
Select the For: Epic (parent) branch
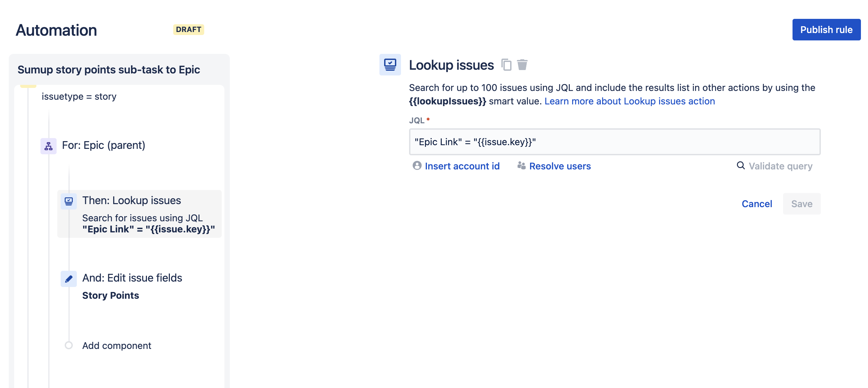[x=103, y=145]
